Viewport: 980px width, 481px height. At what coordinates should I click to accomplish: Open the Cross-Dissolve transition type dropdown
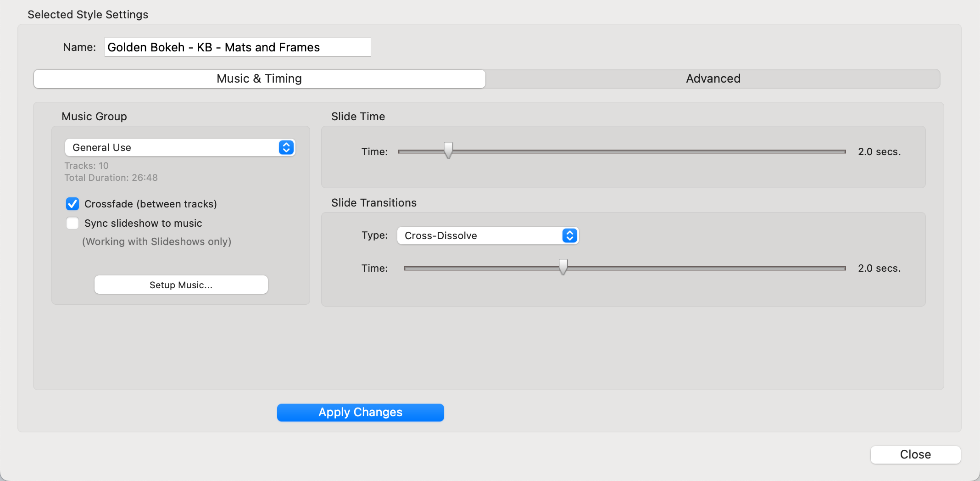click(487, 235)
